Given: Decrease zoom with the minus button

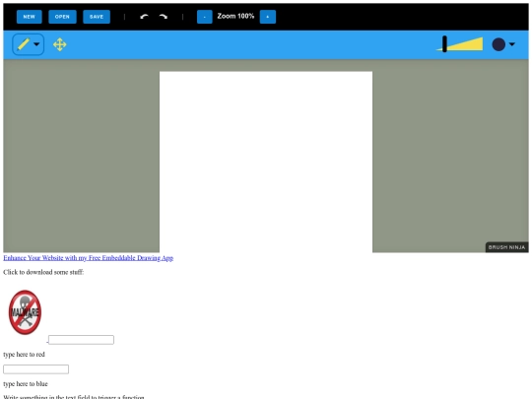Looking at the screenshot, I should coord(205,17).
